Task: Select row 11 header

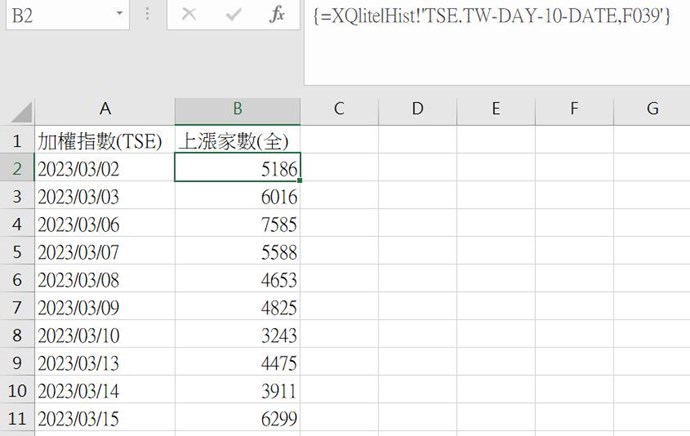Action: point(17,419)
